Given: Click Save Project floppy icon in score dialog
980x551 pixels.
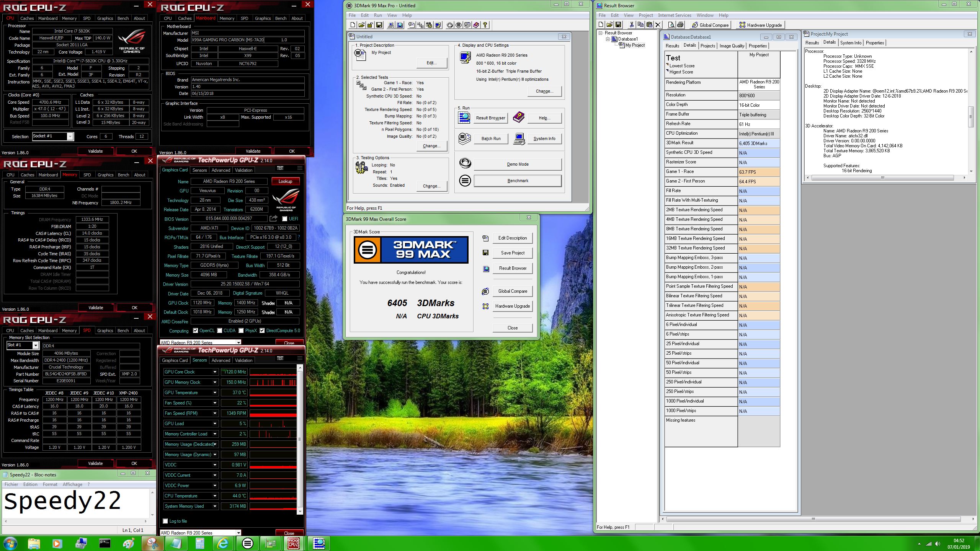Looking at the screenshot, I should tap(485, 253).
